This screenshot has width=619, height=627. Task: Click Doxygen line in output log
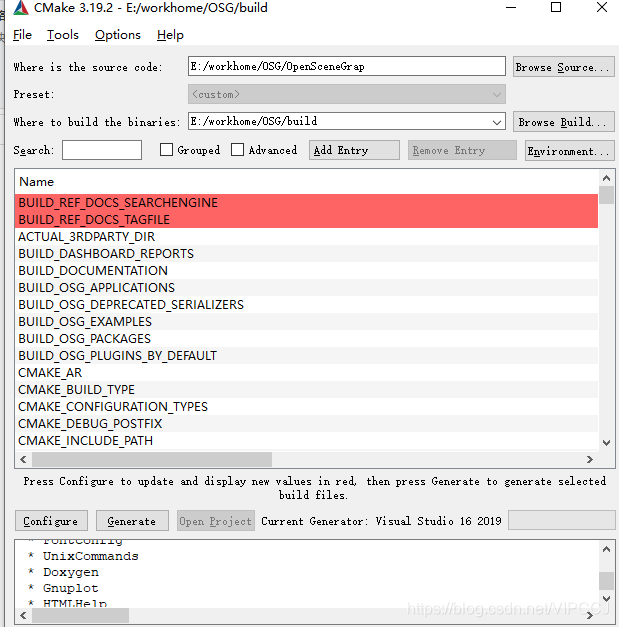[71, 572]
